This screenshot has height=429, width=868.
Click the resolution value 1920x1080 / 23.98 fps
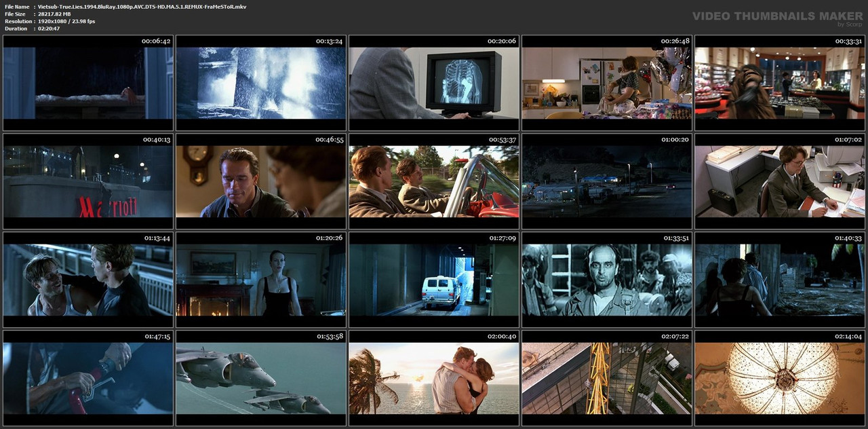tap(66, 22)
